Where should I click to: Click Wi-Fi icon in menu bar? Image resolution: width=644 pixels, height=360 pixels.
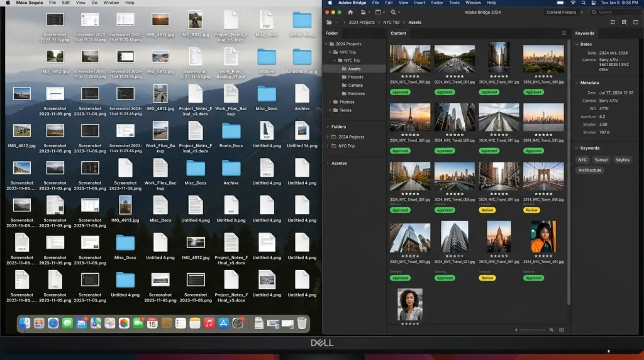pyautogui.click(x=573, y=3)
